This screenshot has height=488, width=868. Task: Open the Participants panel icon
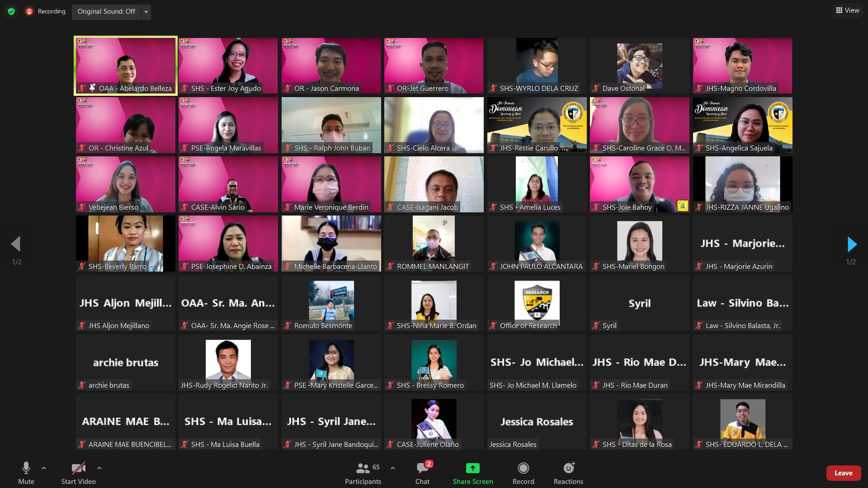click(363, 468)
